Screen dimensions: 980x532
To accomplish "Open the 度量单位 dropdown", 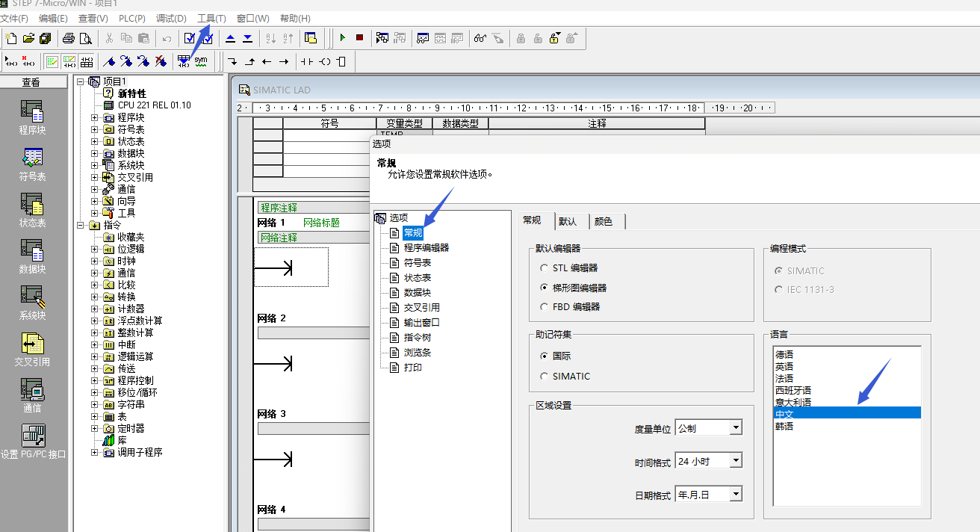I will click(736, 428).
